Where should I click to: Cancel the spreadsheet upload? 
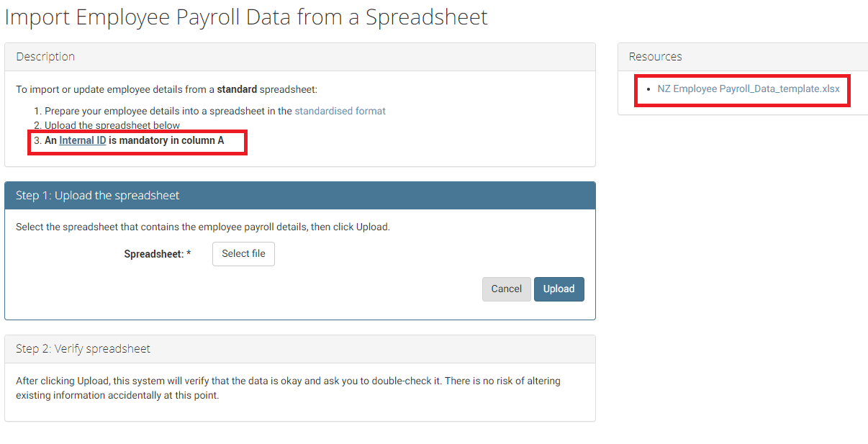506,289
